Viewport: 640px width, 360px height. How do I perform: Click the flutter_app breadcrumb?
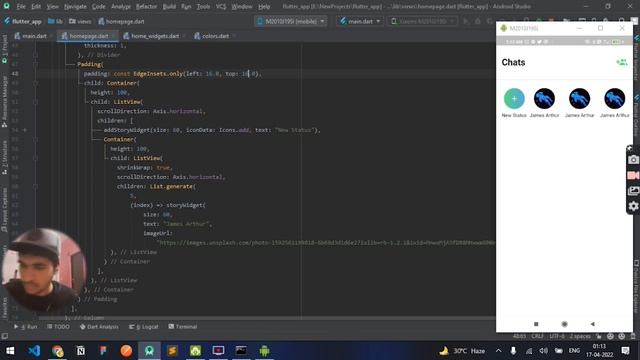23,21
